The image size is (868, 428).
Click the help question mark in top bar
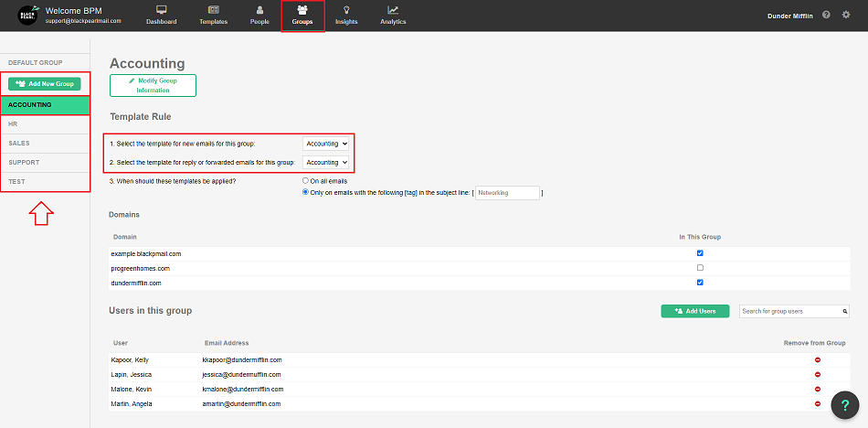click(x=826, y=16)
